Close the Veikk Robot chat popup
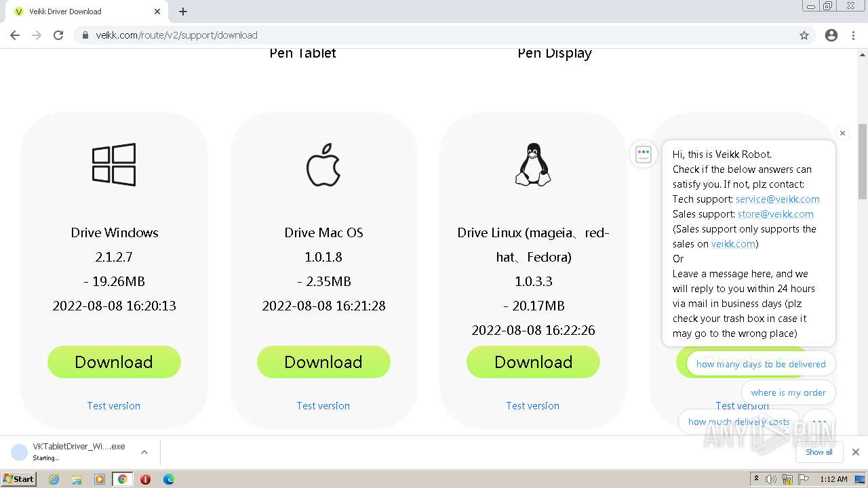 [842, 134]
